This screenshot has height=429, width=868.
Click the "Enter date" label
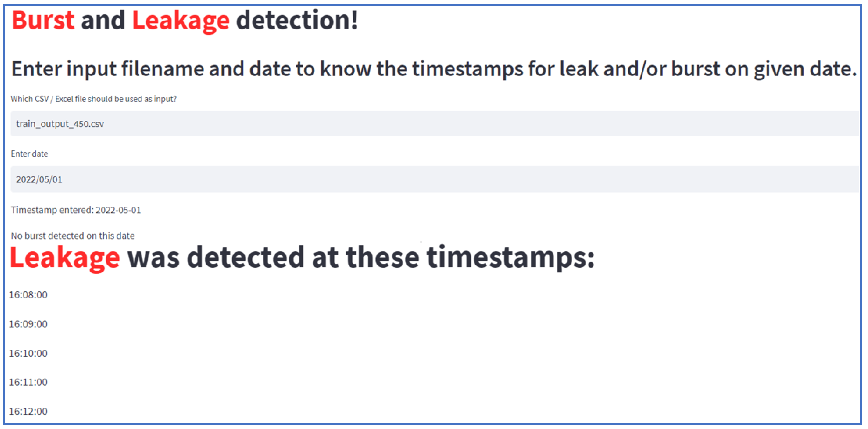(29, 154)
